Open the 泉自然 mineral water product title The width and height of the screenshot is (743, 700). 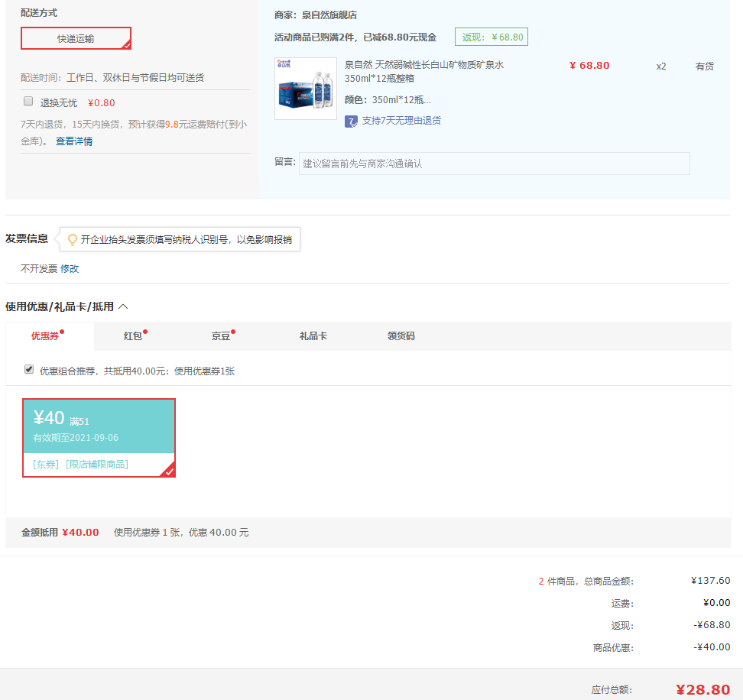pyautogui.click(x=423, y=71)
